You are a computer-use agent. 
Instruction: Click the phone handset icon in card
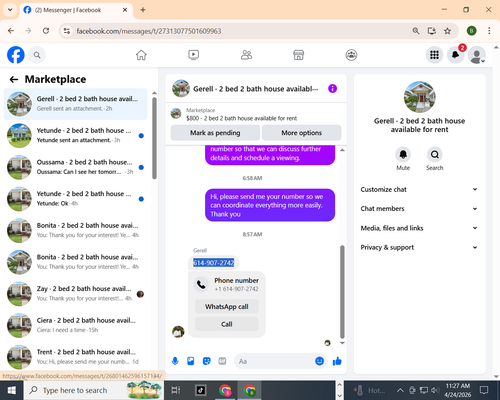click(x=201, y=285)
